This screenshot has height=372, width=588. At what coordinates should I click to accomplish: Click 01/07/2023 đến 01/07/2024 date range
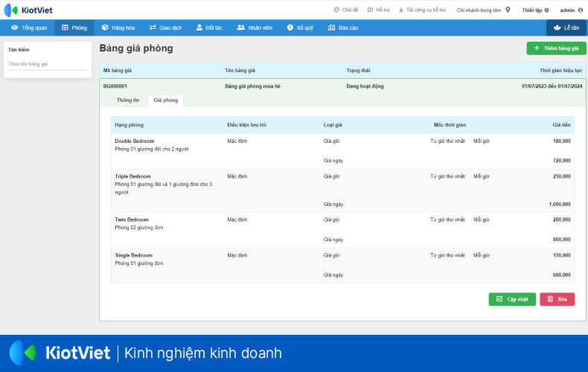point(552,86)
